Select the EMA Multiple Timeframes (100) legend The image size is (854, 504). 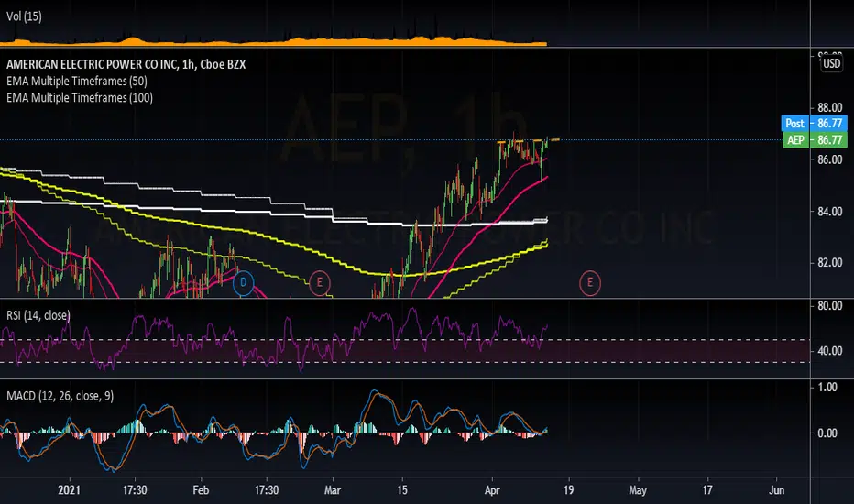coord(80,98)
